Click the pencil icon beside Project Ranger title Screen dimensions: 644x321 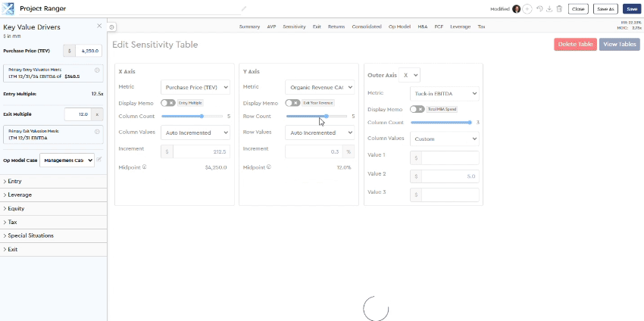pos(244,9)
